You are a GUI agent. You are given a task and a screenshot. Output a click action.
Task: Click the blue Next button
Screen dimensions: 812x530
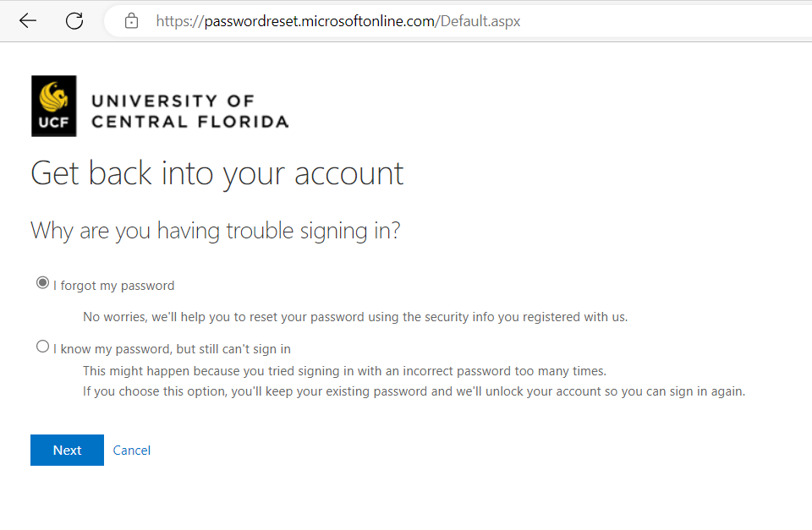(68, 451)
